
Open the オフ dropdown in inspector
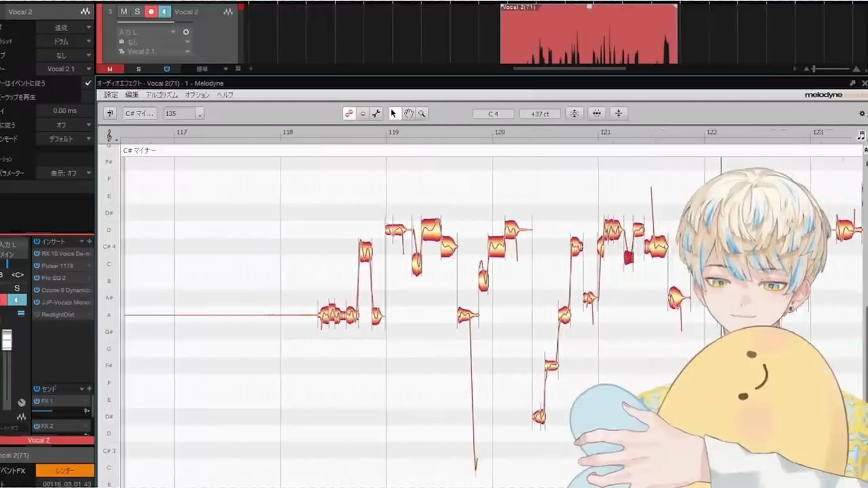[x=64, y=125]
